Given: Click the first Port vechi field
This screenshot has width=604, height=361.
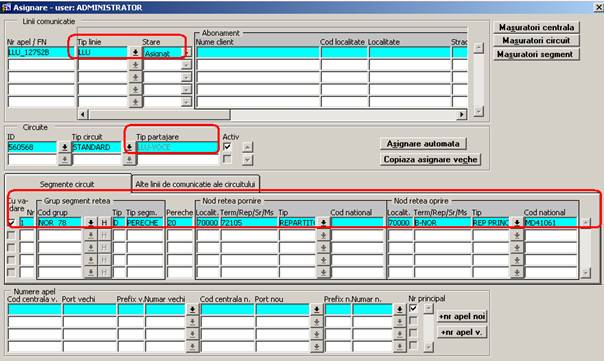Looking at the screenshot, I should click(x=89, y=309).
